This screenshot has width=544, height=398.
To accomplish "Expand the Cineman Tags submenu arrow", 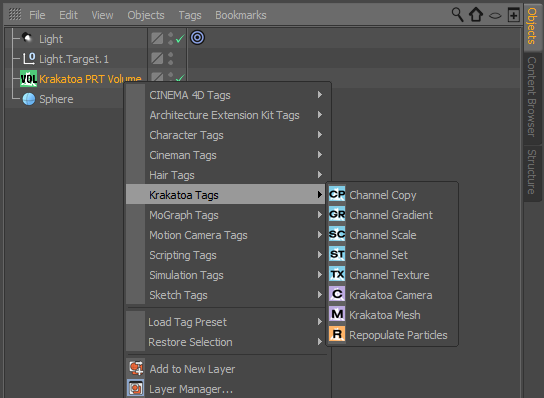I will point(320,154).
